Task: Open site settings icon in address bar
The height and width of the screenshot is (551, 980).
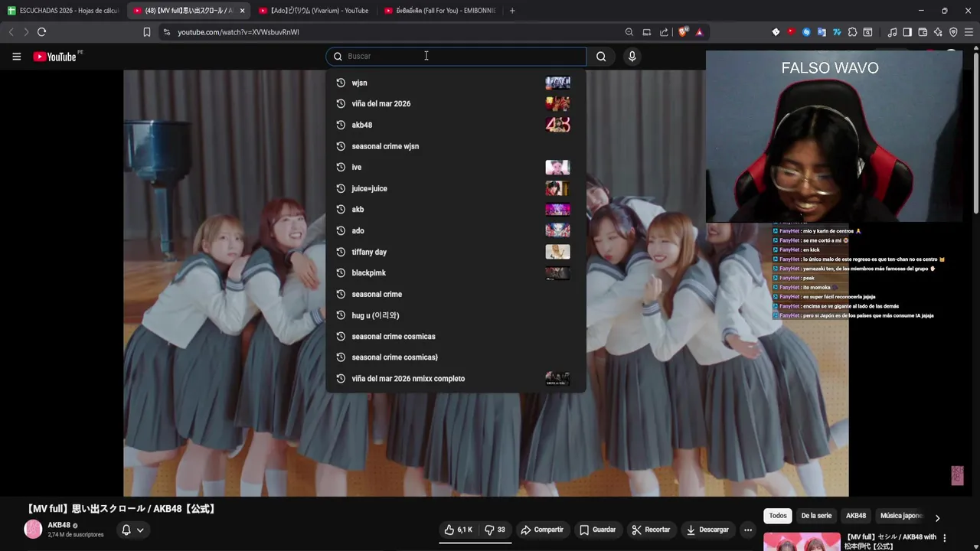Action: [167, 32]
